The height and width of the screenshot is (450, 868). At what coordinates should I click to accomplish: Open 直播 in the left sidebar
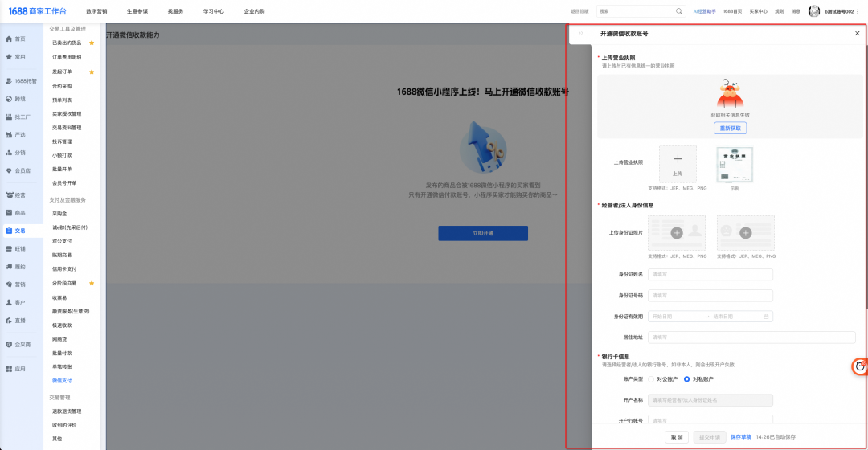pos(16,321)
